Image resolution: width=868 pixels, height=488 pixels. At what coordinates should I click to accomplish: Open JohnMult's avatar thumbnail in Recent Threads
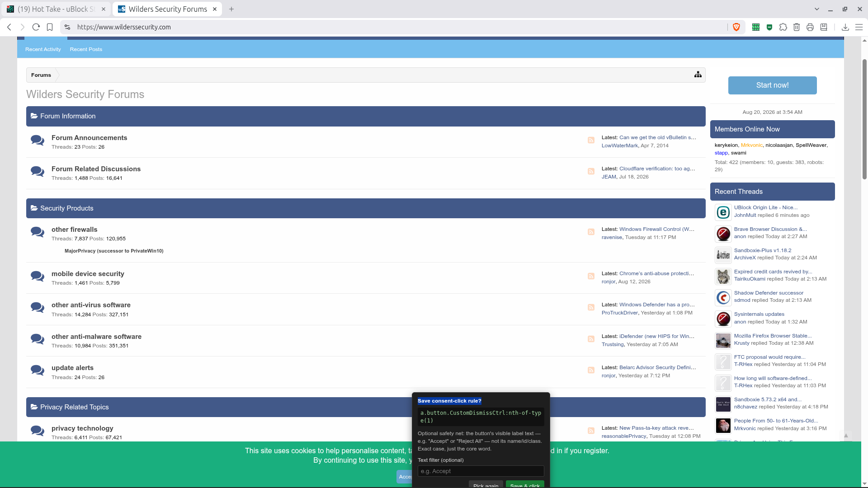(x=723, y=212)
